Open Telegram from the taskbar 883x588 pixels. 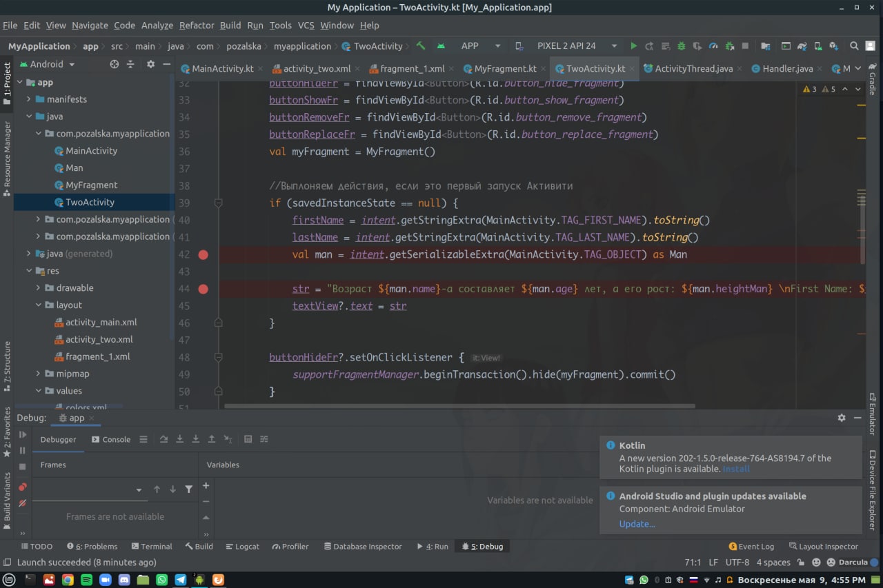pos(180,580)
